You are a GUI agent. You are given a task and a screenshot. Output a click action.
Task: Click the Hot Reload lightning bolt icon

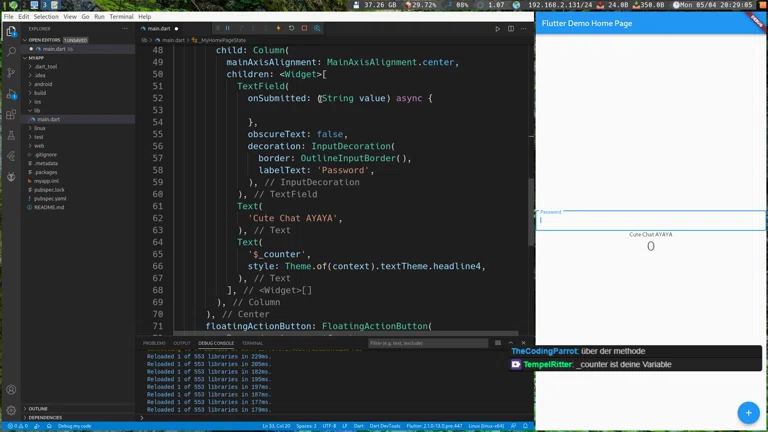point(278,29)
